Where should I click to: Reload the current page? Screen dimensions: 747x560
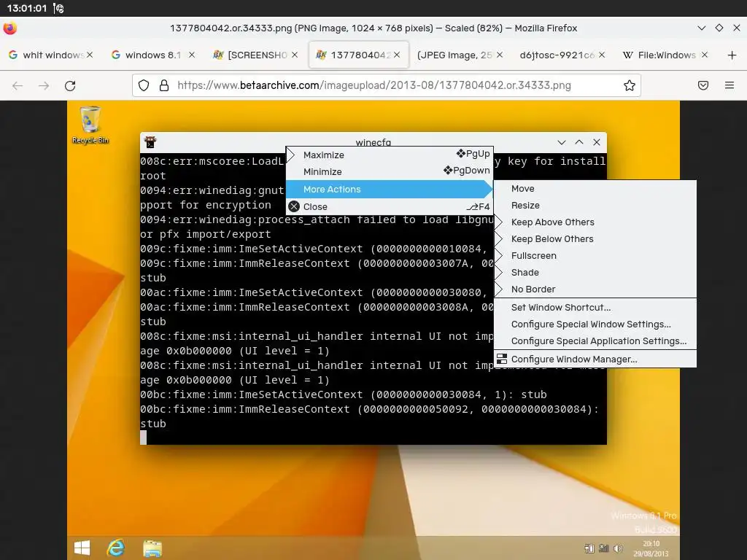coord(70,86)
